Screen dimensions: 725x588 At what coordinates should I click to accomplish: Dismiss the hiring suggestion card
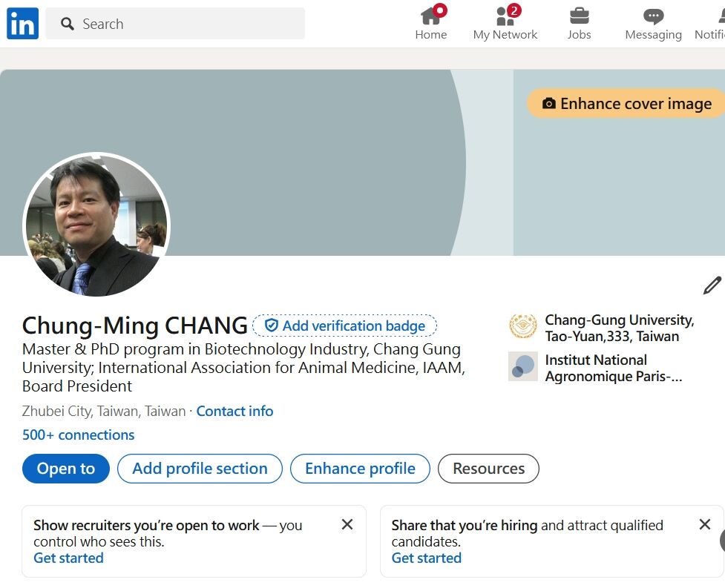(x=705, y=524)
